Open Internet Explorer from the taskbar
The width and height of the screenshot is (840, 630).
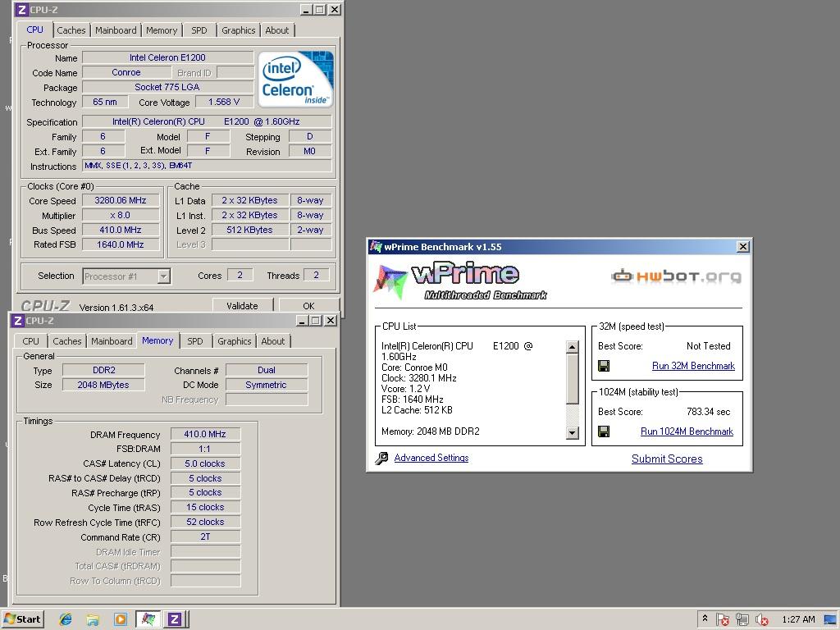pos(66,619)
